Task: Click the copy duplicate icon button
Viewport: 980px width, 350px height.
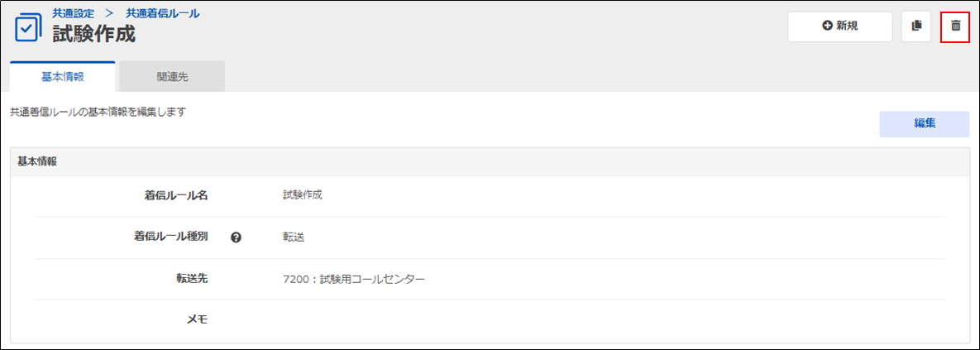Action: click(916, 26)
